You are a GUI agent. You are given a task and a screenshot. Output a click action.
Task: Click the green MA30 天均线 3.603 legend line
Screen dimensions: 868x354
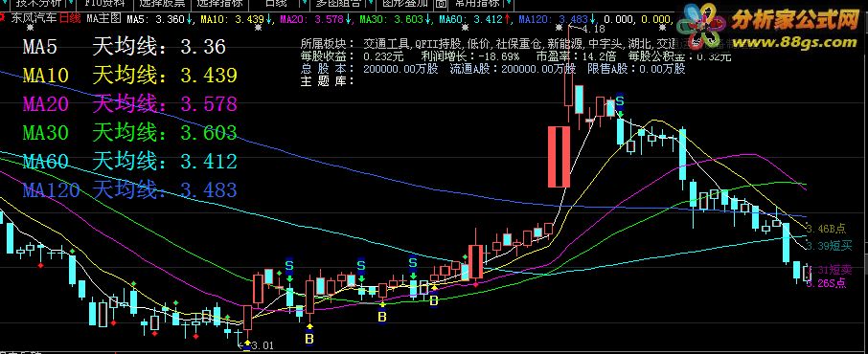129,133
